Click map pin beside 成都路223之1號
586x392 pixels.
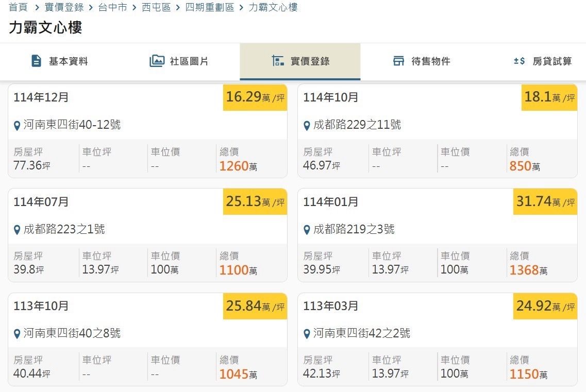point(17,230)
